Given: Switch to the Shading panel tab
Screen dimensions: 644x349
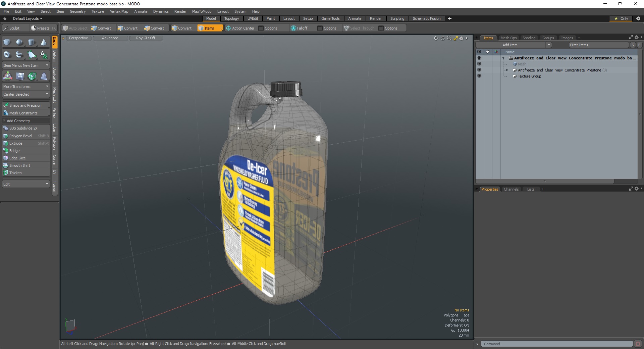Looking at the screenshot, I should tap(529, 38).
